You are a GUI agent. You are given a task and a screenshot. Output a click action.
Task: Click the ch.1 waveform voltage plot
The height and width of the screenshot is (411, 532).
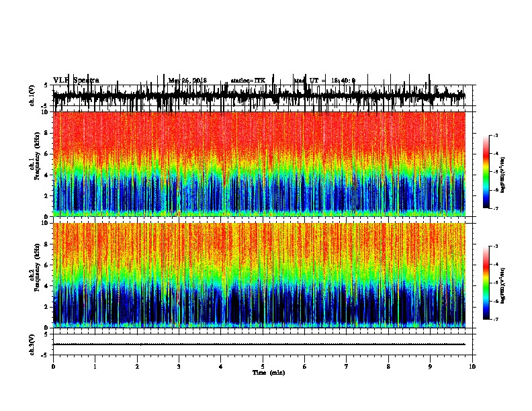[x=259, y=95]
